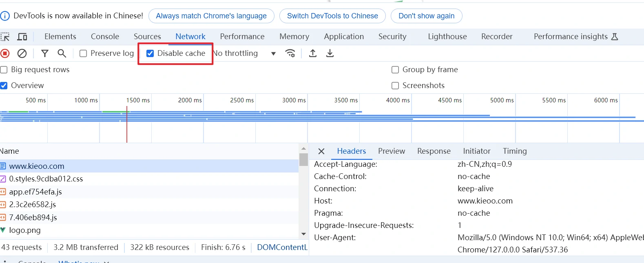Enable the Preserve log checkbox
Image resolution: width=644 pixels, height=263 pixels.
coord(83,53)
